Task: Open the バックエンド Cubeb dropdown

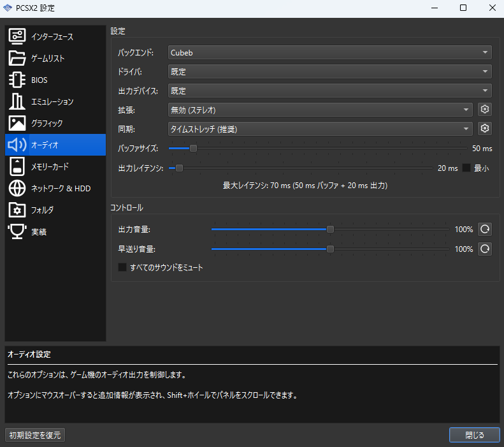Action: point(330,52)
